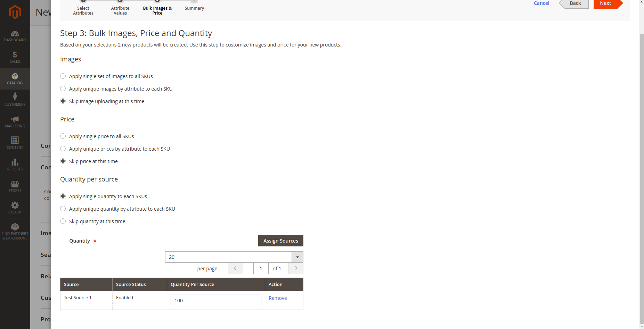Open the Marketing sidebar icon
This screenshot has height=329, width=644.
15,121
